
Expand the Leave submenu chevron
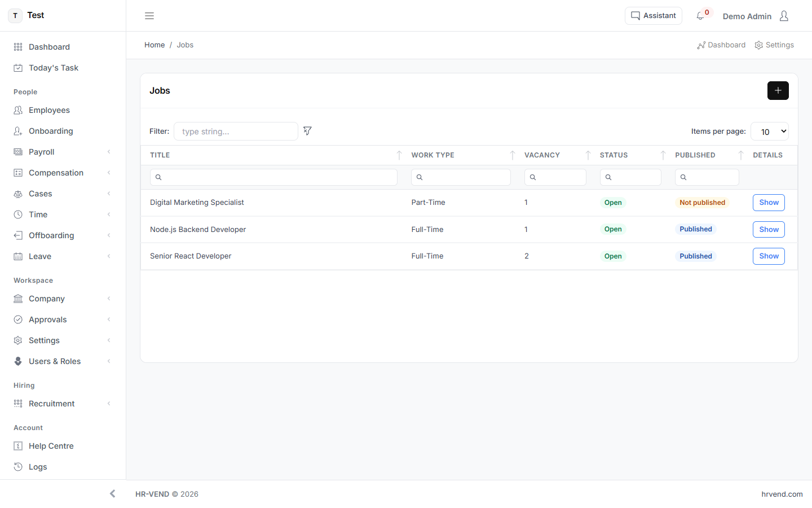109,256
